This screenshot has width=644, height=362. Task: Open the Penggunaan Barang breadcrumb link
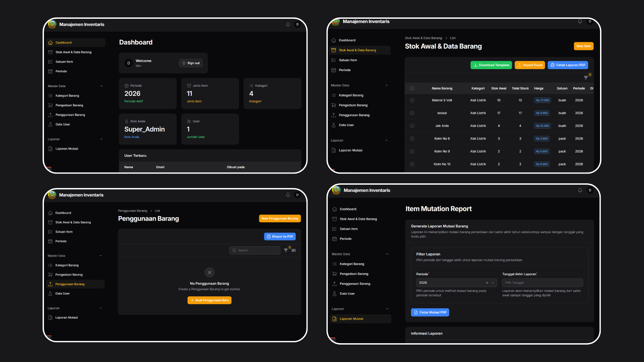(132, 211)
